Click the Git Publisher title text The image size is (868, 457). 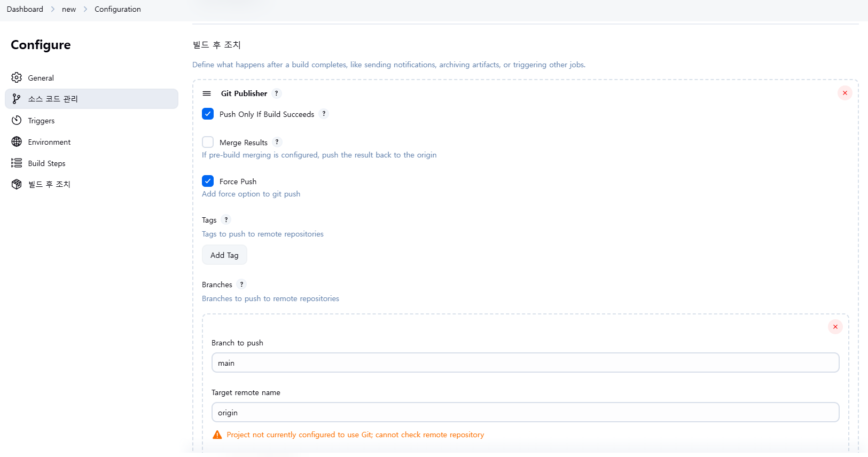244,93
